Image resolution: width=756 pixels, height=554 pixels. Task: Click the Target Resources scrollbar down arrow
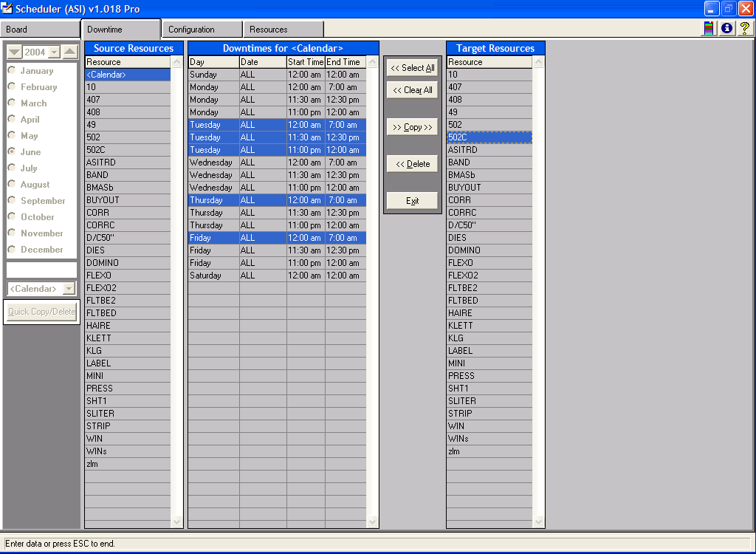[x=538, y=522]
